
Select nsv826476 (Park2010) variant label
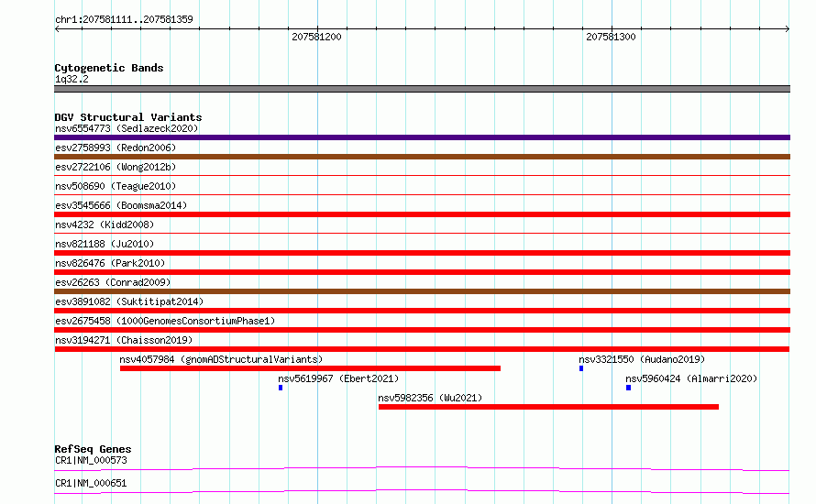[110, 263]
